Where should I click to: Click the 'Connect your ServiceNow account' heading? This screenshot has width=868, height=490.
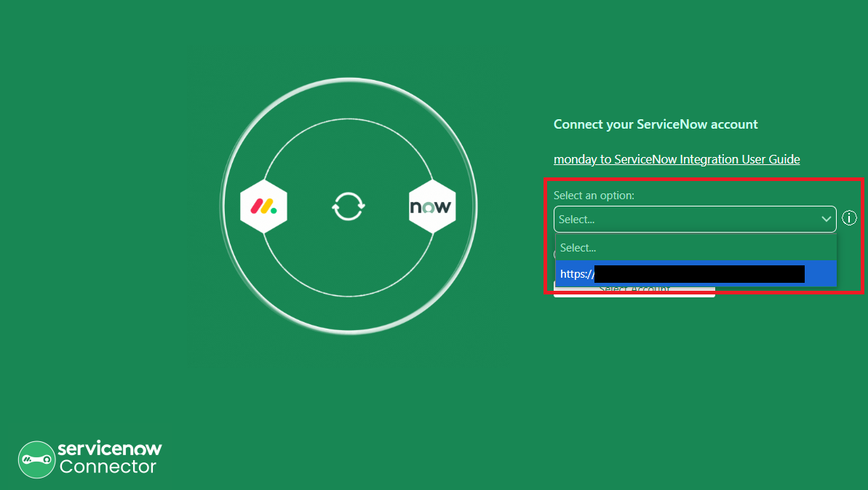coord(656,124)
